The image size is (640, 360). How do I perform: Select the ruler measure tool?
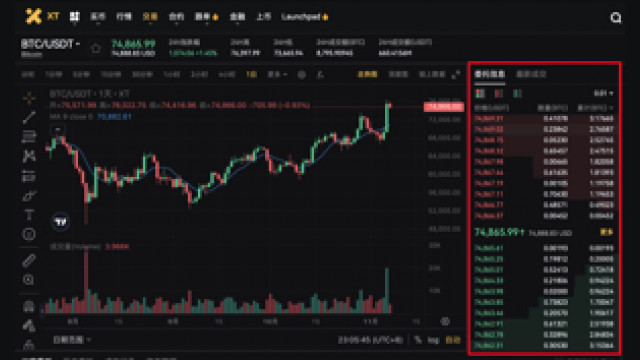[29, 260]
